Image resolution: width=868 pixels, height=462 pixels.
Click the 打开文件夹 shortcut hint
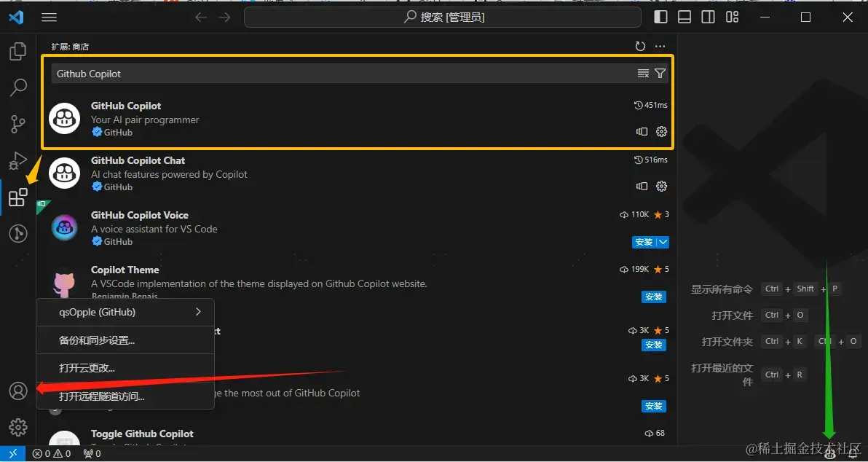(727, 341)
